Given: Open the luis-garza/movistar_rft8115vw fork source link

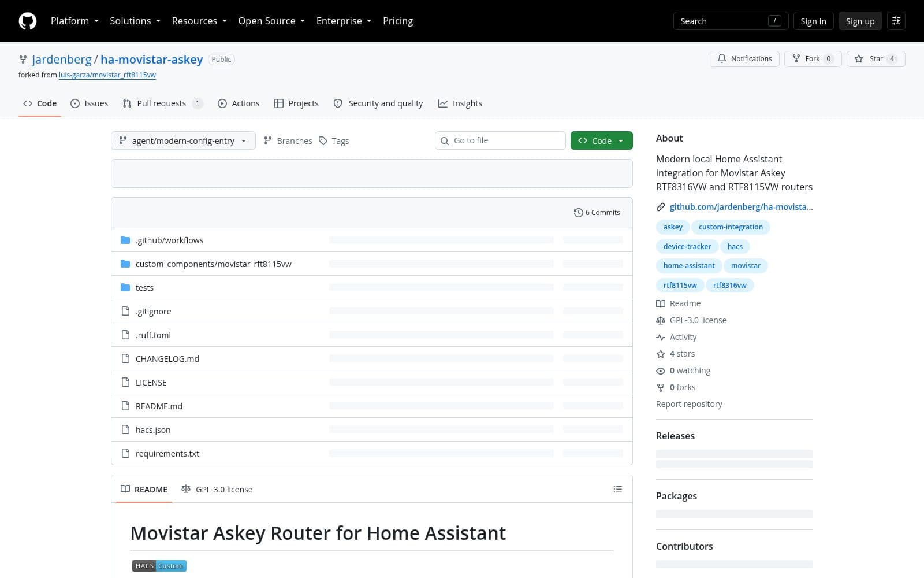Looking at the screenshot, I should (107, 75).
